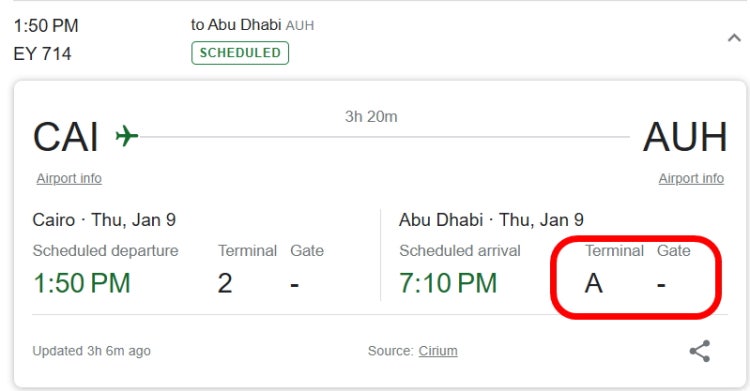Click departure Terminal 2 value

point(225,283)
